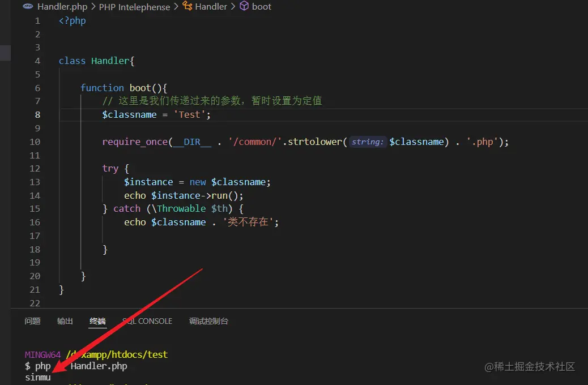The width and height of the screenshot is (588, 385).
Task: Click the '<?php' opening tag
Action: pyautogui.click(x=73, y=21)
